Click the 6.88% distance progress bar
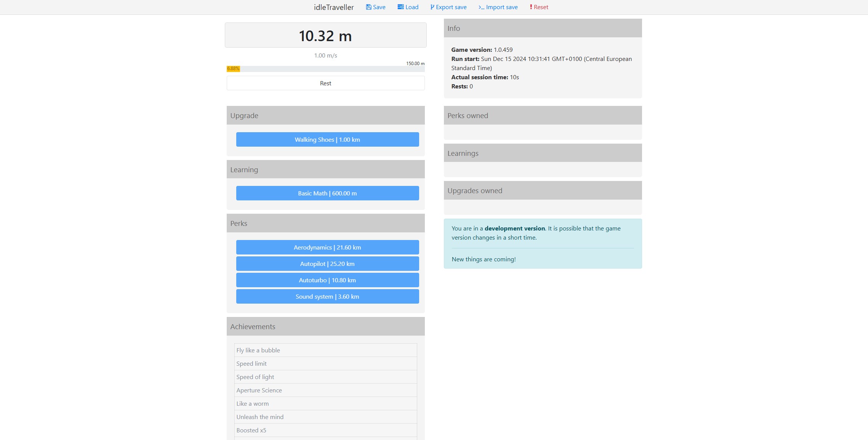Image resolution: width=868 pixels, height=440 pixels. (326, 69)
